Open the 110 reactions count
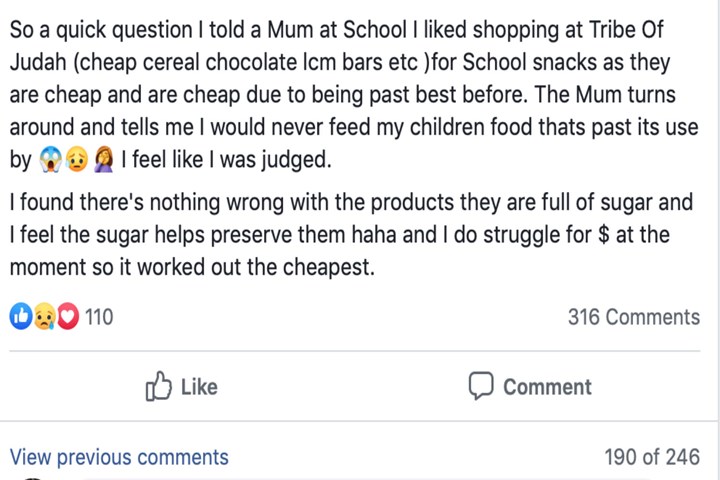This screenshot has height=480, width=720. click(98, 317)
